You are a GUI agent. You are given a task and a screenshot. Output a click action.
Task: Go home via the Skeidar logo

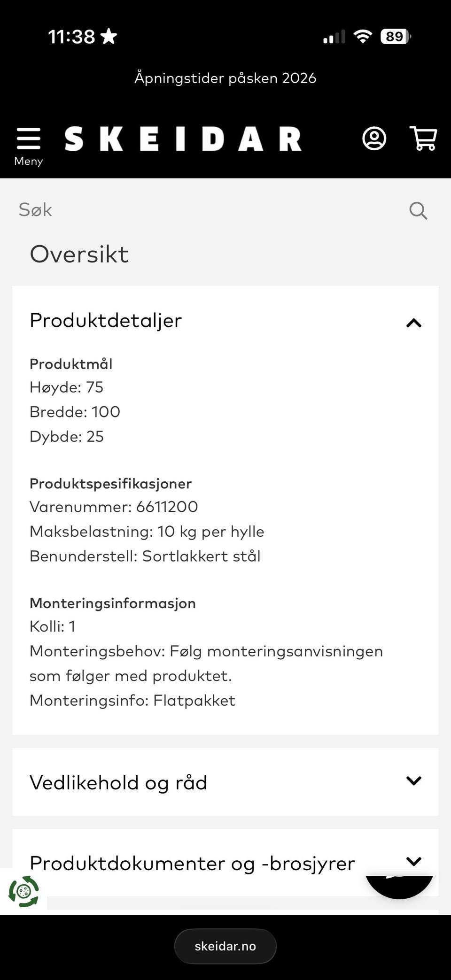(183, 139)
